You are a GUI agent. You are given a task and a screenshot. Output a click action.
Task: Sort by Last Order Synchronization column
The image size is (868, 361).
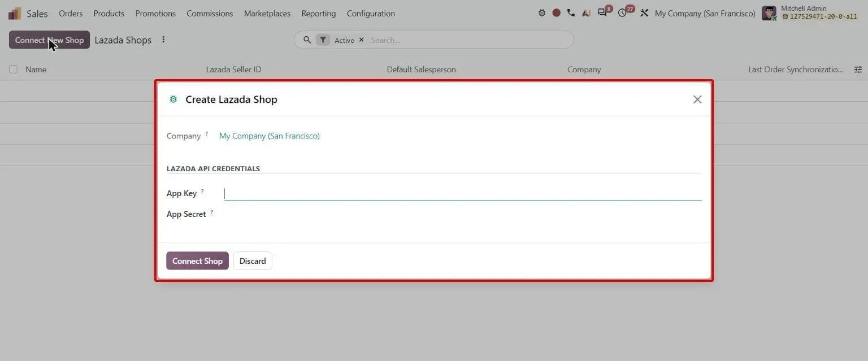(796, 69)
